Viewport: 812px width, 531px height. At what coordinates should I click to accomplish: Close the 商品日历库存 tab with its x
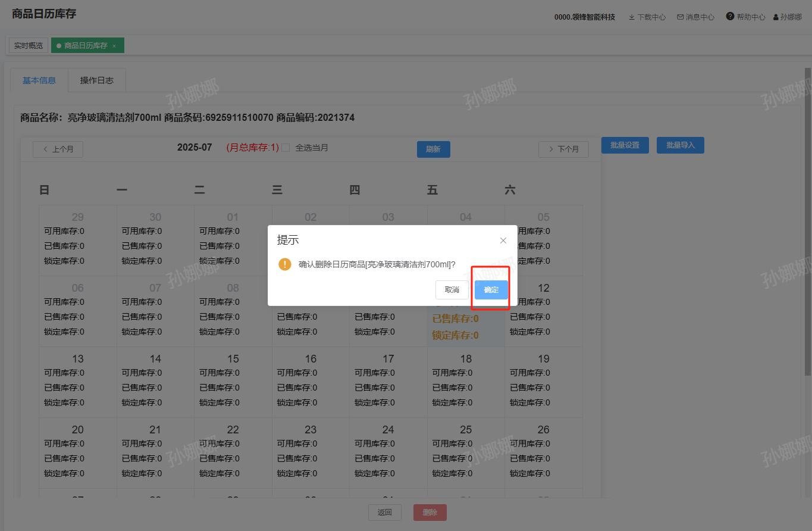(x=114, y=46)
